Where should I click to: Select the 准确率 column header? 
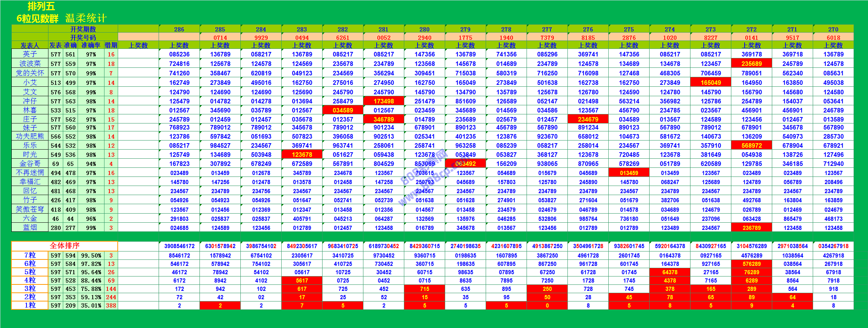91,45
